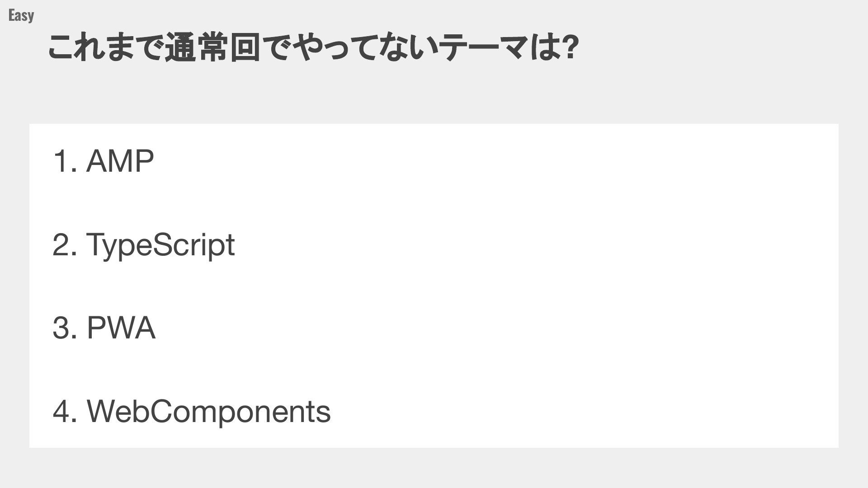The width and height of the screenshot is (868, 488).
Task: Click the letter "M" in AMP
Action: pos(120,161)
